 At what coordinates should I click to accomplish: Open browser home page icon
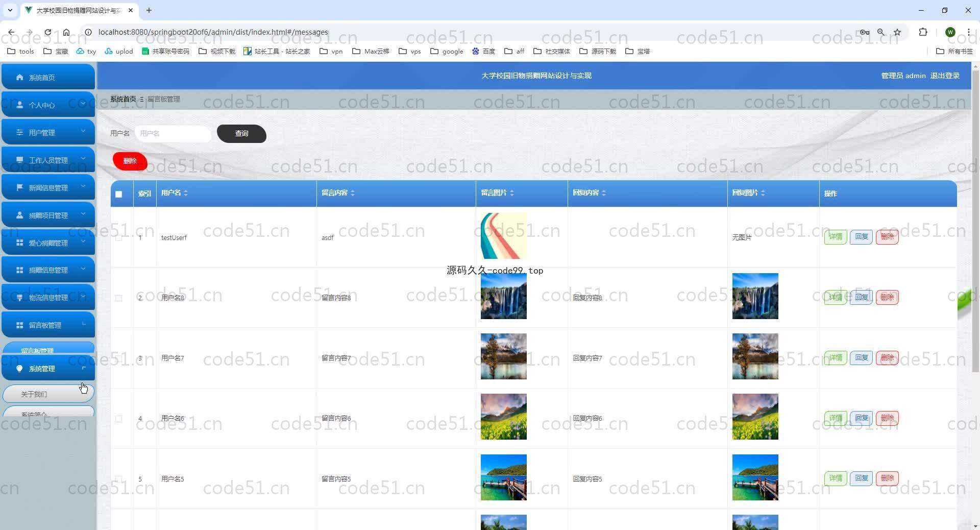point(66,32)
